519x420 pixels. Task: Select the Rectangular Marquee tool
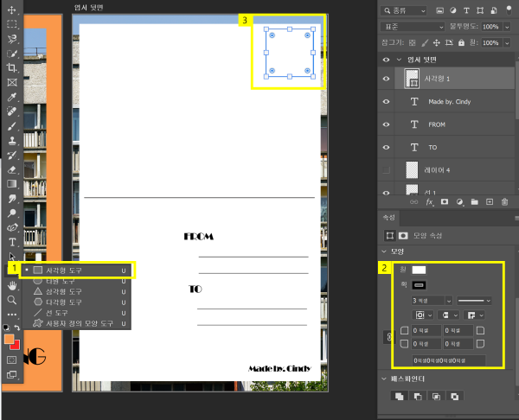(x=12, y=24)
